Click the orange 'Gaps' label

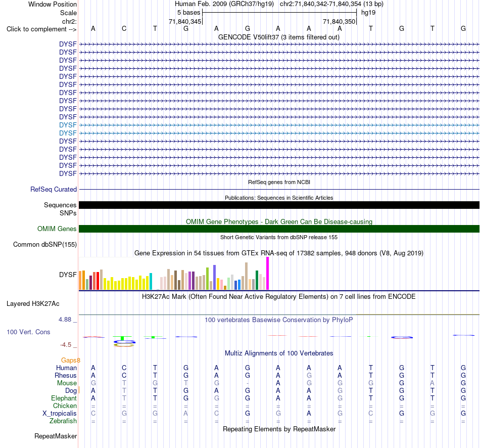[x=70, y=361]
